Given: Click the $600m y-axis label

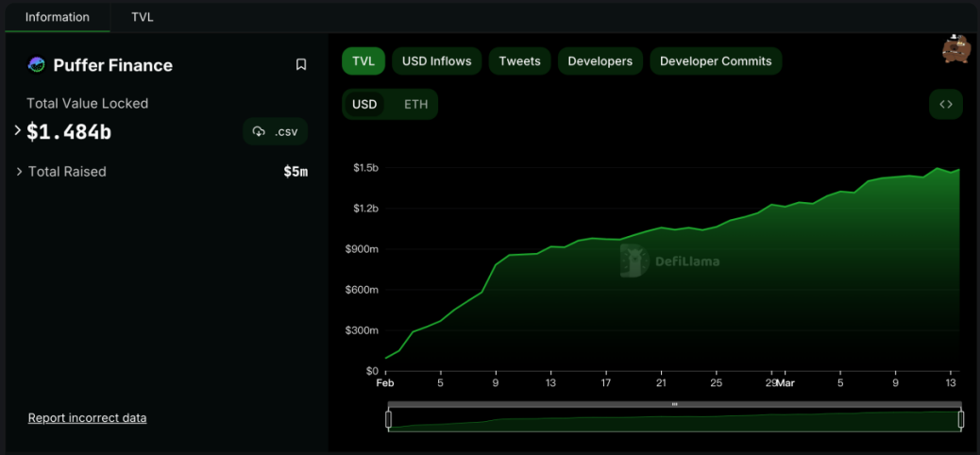Looking at the screenshot, I should [363, 290].
